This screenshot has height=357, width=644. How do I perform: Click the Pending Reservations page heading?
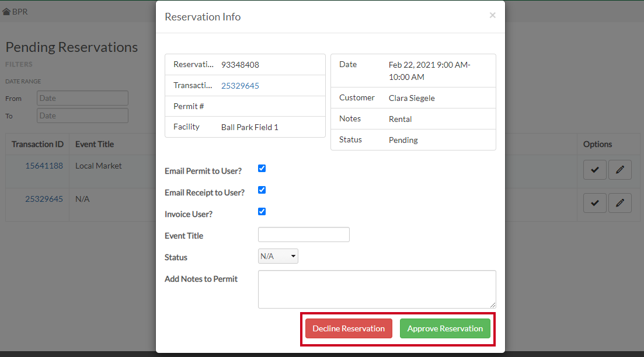click(71, 47)
